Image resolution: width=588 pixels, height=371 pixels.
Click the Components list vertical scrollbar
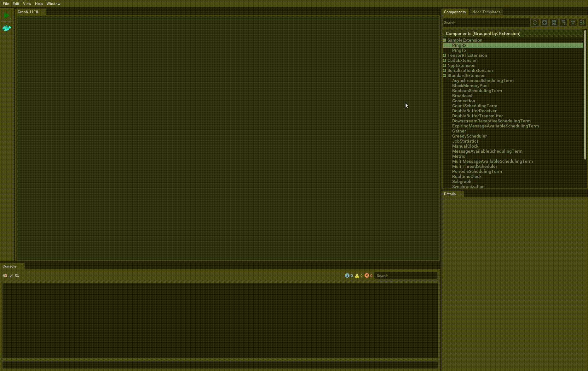(x=585, y=95)
